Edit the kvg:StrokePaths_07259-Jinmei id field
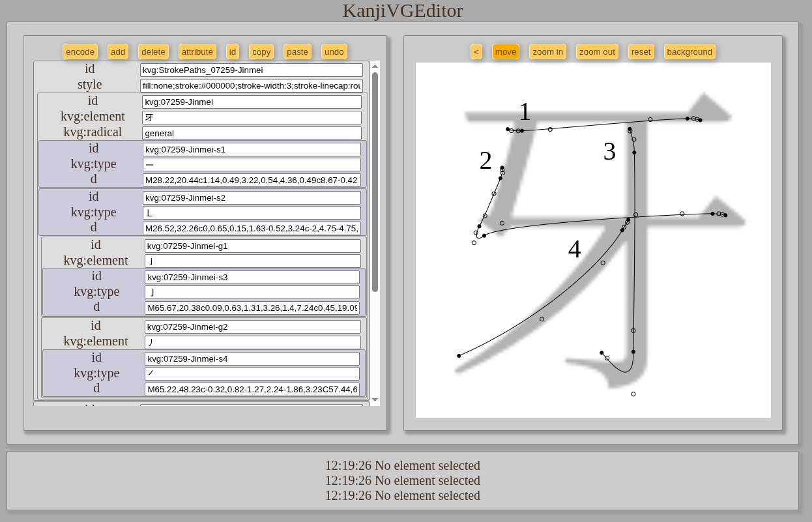Image resolution: width=812 pixels, height=522 pixels. click(x=252, y=70)
